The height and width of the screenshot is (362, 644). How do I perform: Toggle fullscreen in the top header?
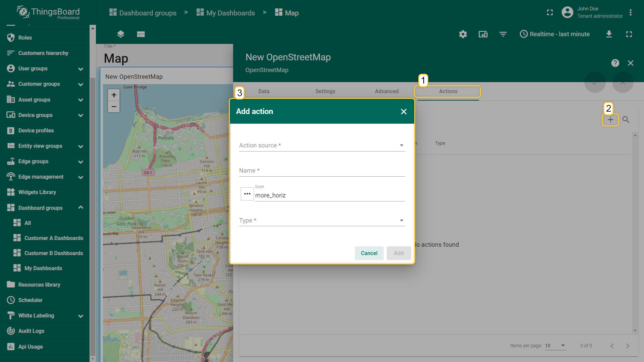tap(550, 12)
